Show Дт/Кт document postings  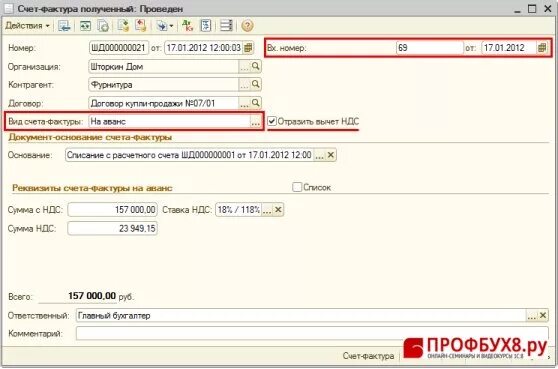pyautogui.click(x=188, y=26)
